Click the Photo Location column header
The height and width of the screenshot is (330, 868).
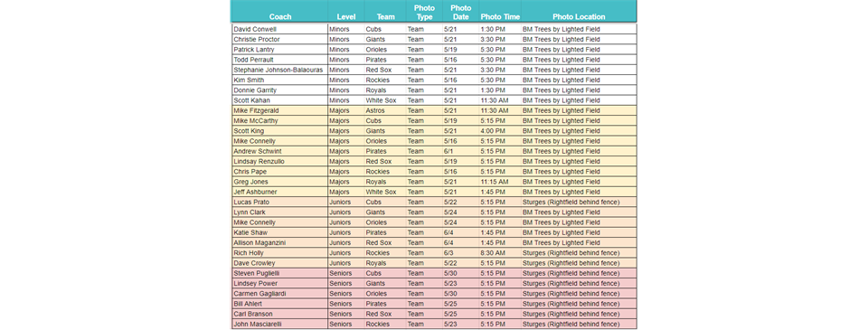[x=579, y=16]
